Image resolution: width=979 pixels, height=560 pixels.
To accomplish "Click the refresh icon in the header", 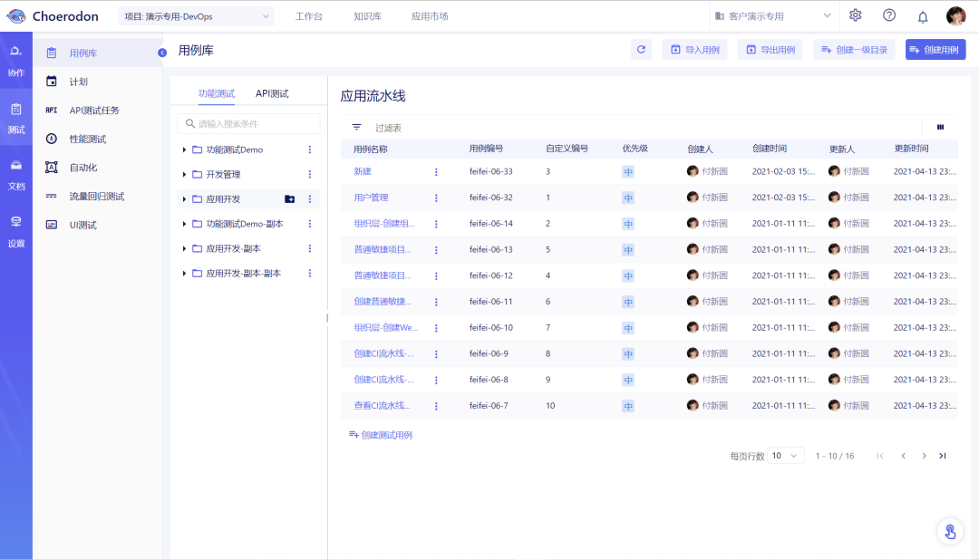I will tap(641, 49).
